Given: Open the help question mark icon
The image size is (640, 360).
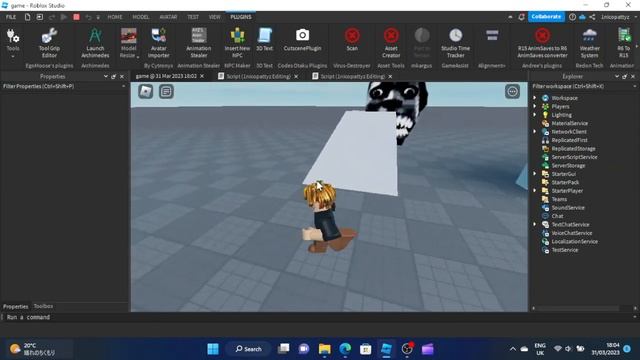Looking at the screenshot, I should coord(572,17).
